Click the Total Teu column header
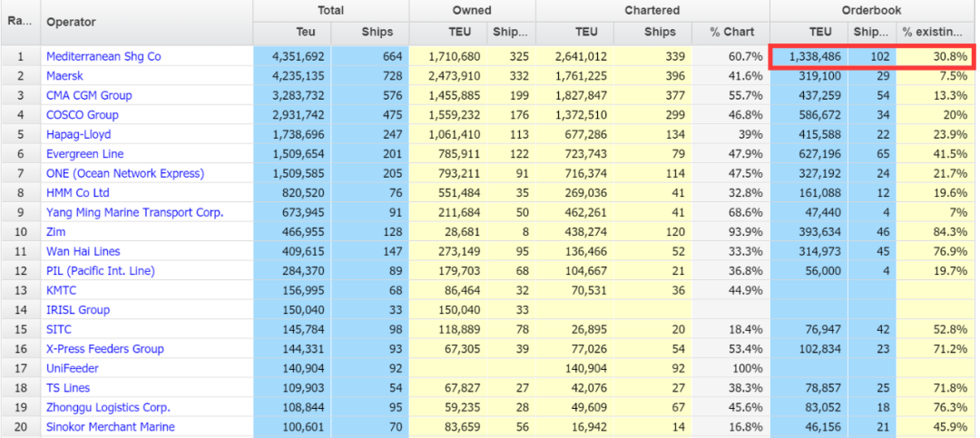This screenshot has width=980, height=438. pos(292,32)
